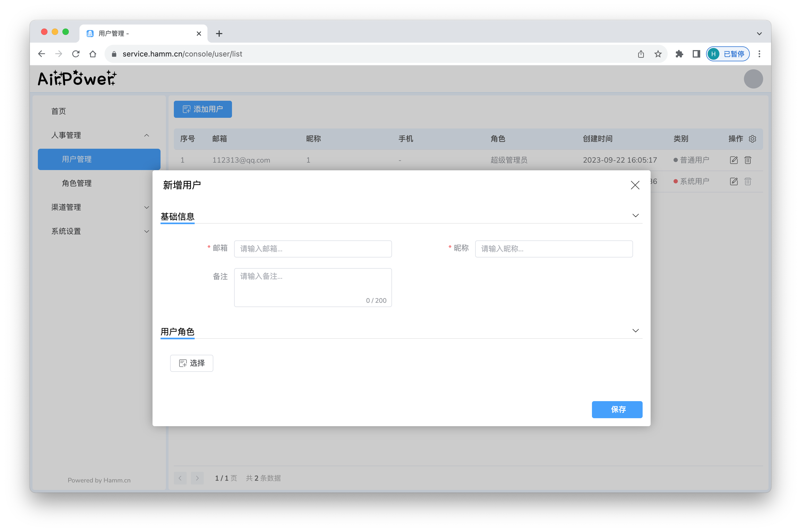Viewport: 801px width, 532px height.
Task: Reload the page with refresh icon
Action: point(76,54)
